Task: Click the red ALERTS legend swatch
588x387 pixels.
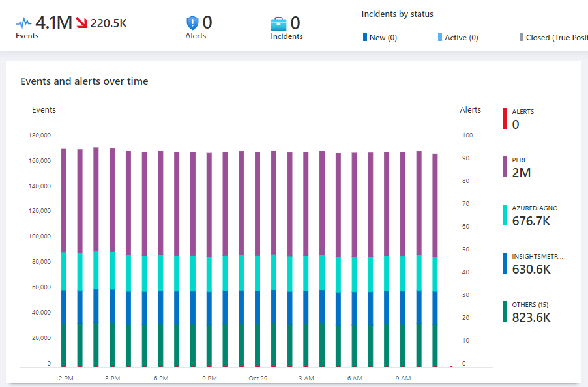Action: click(x=505, y=119)
